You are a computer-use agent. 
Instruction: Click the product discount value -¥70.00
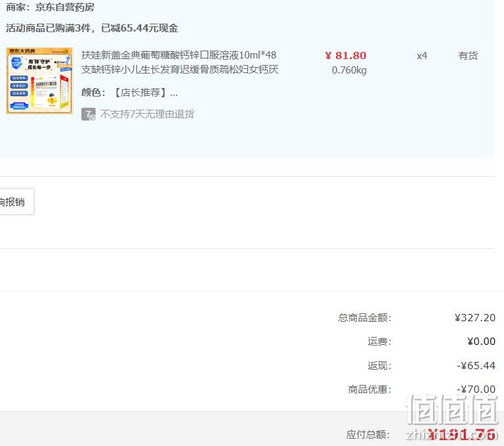point(476,390)
